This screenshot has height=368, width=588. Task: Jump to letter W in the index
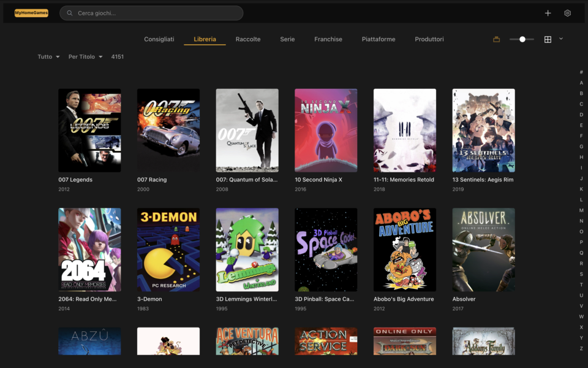pos(581,316)
